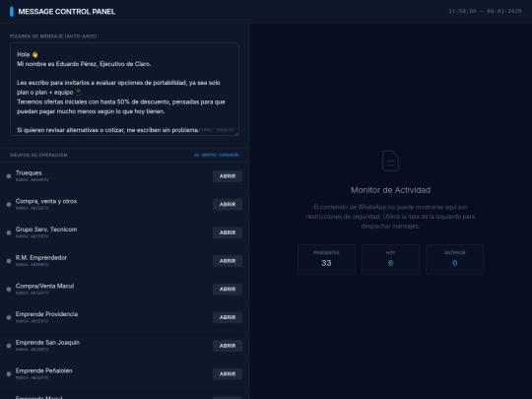
Task: Click the 'Format: enabled' indicator in the textarea
Action: click(217, 130)
